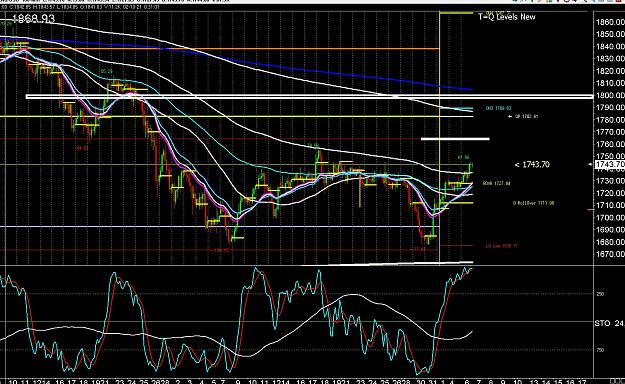
Task: Click the 1680.00 price axis label
Action: pyautogui.click(x=610, y=242)
